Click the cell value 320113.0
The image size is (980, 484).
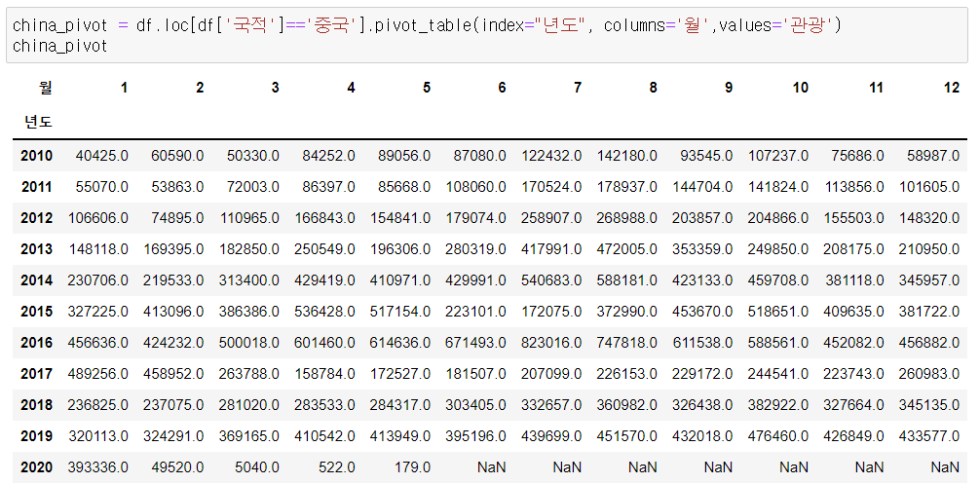[x=98, y=436]
